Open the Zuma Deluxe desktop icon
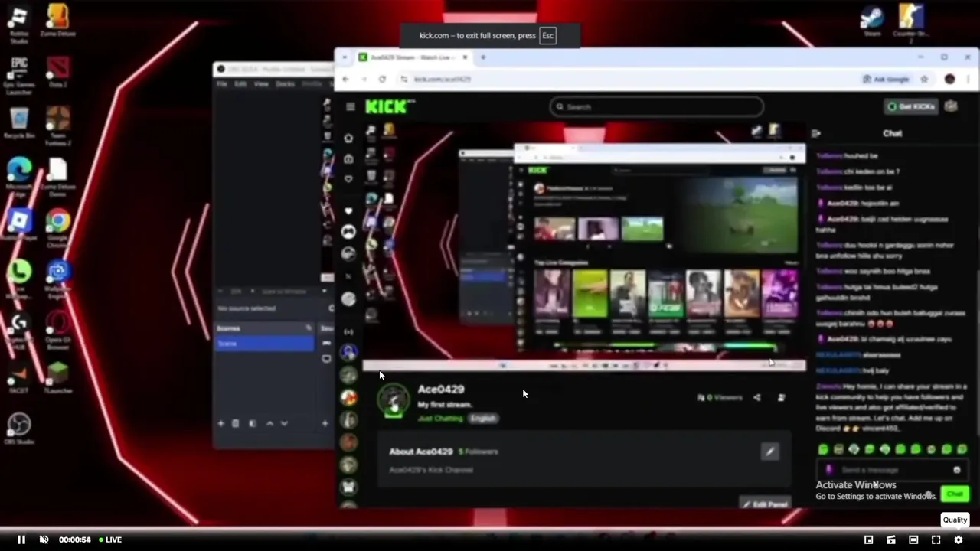Screen dimensions: 980x551 pos(58,21)
